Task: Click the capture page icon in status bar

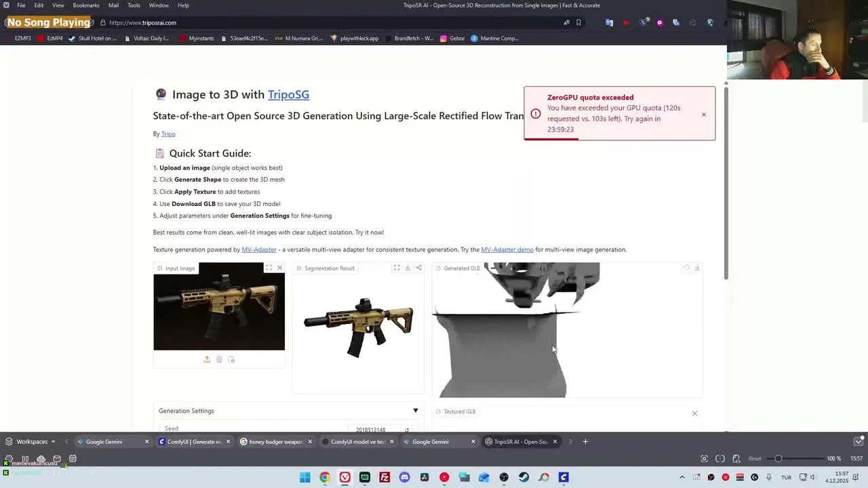Action: (704, 459)
